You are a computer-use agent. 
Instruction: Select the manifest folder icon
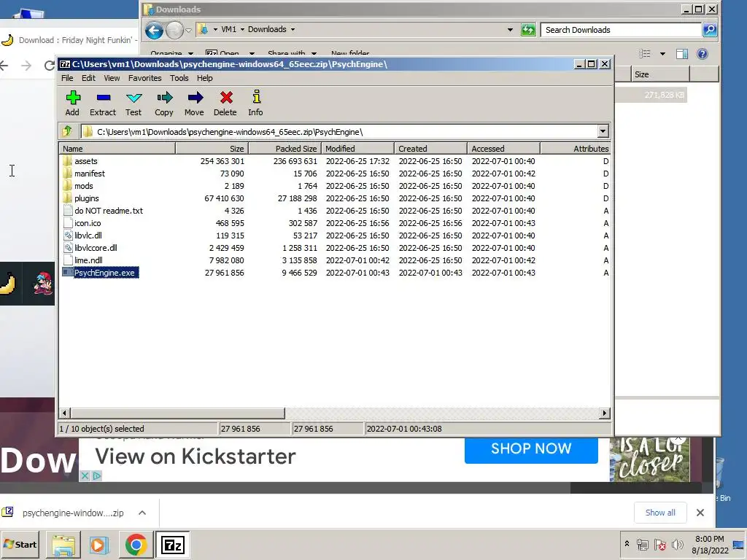(67, 174)
